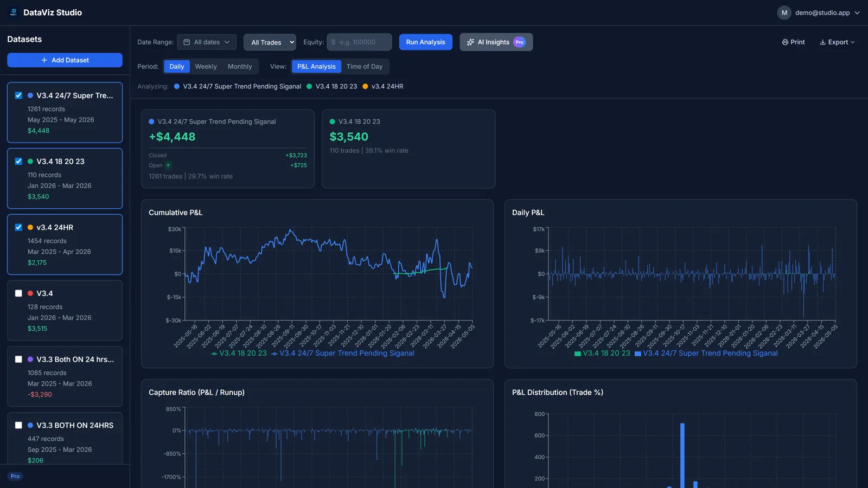
Task: Click the Cumulative P&L chart title
Action: tap(175, 213)
